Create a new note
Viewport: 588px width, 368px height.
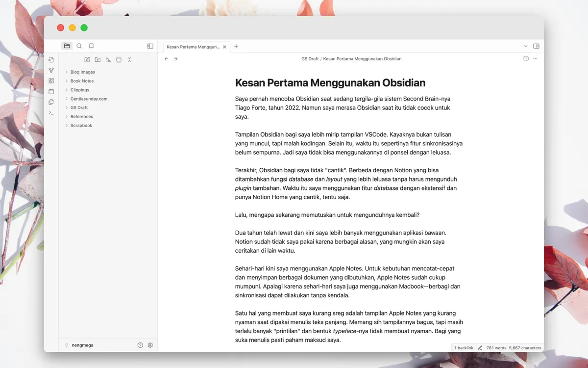point(87,60)
